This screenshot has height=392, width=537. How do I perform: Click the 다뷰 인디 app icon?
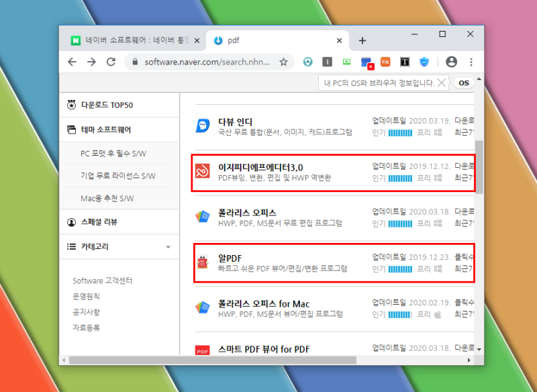[203, 126]
